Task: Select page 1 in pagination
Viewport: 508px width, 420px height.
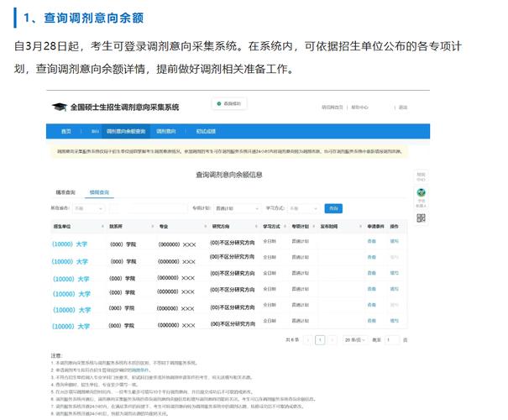Action: 320,339
